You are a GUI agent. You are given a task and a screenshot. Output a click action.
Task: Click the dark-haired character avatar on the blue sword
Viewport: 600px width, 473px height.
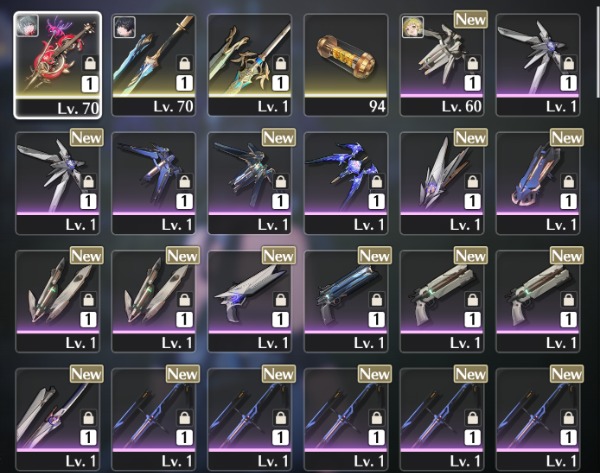click(x=124, y=27)
